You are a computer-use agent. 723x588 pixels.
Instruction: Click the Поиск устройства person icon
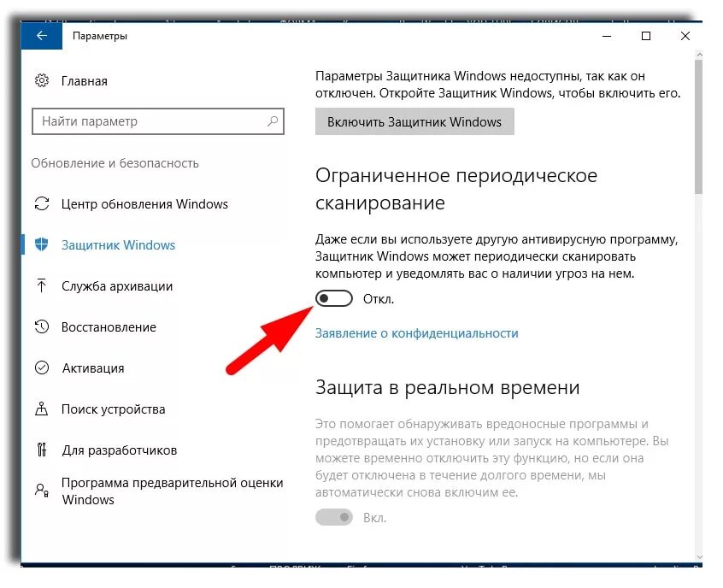[x=42, y=409]
